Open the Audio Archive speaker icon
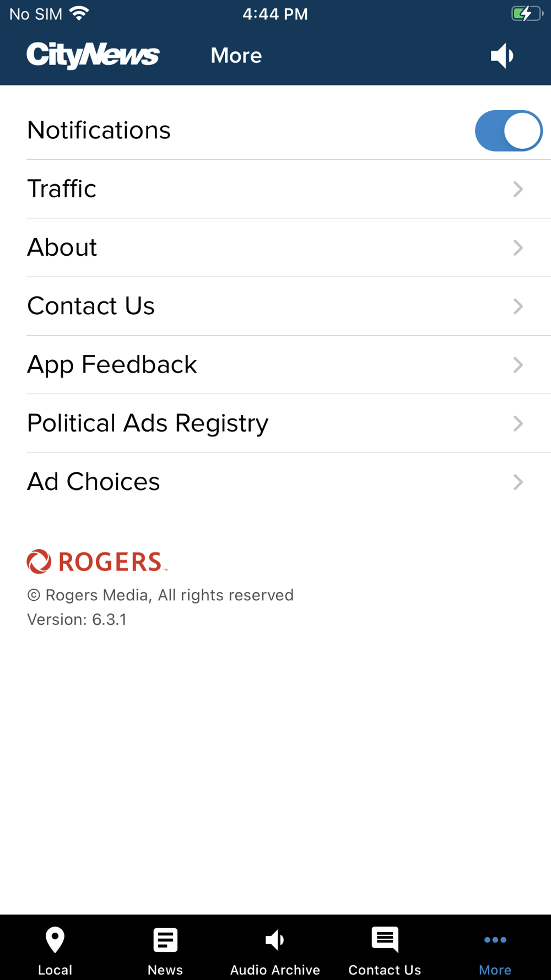 [275, 940]
